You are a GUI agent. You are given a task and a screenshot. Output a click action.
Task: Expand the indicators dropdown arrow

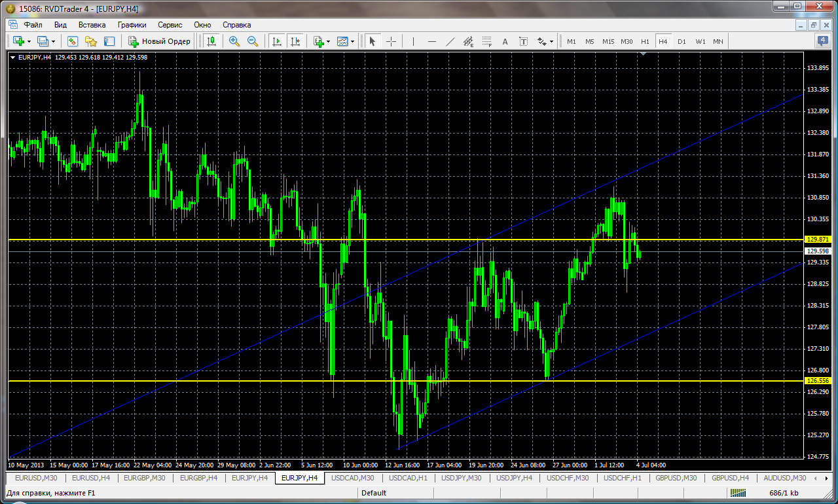329,41
